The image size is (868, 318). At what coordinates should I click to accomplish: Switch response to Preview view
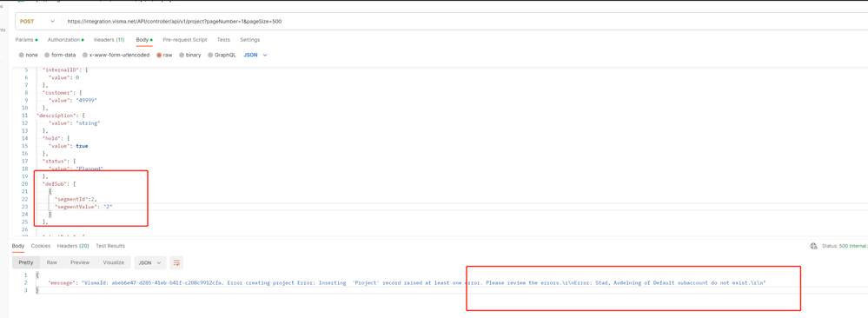point(80,262)
